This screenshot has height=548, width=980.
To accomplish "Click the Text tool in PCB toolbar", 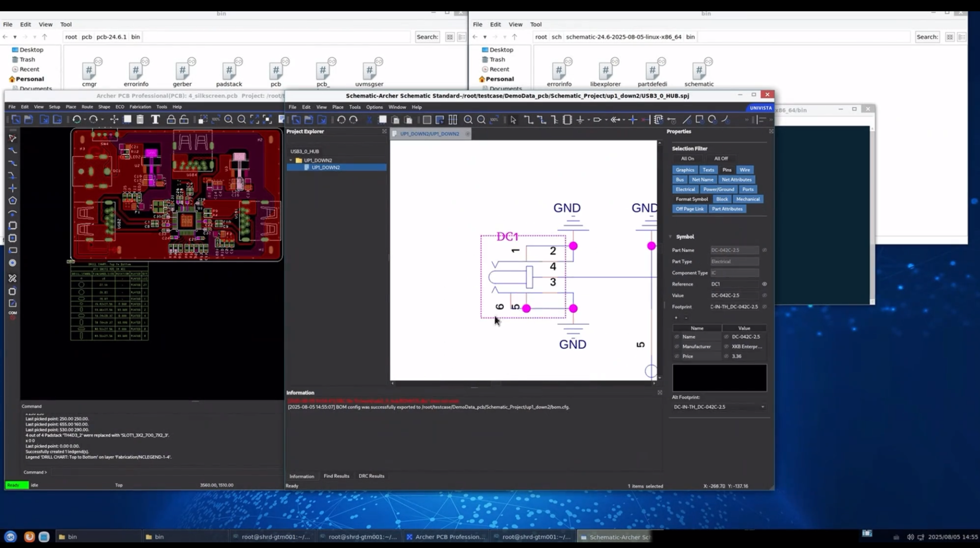I will point(155,119).
